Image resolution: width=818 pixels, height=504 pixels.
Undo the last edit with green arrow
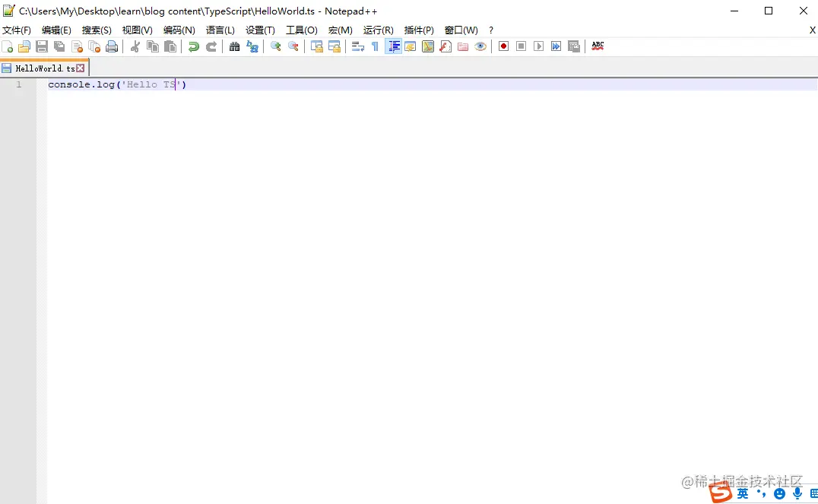[194, 46]
